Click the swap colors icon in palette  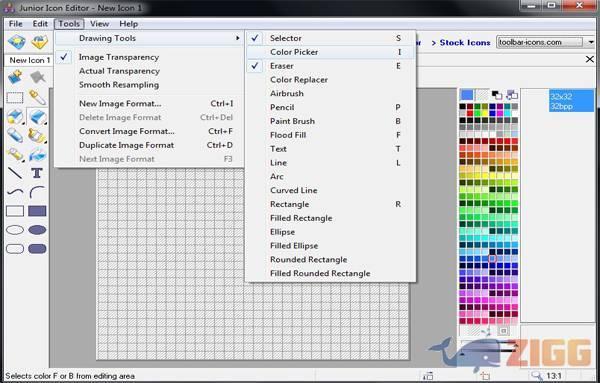point(512,95)
